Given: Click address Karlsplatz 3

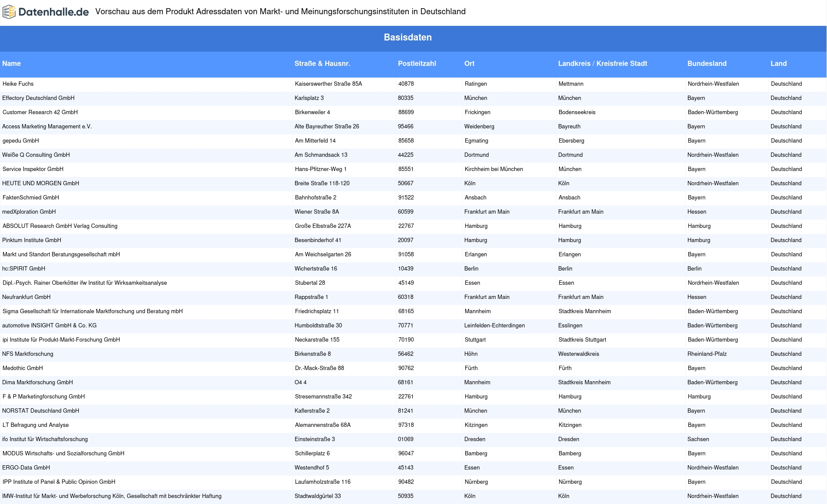Looking at the screenshot, I should (309, 98).
